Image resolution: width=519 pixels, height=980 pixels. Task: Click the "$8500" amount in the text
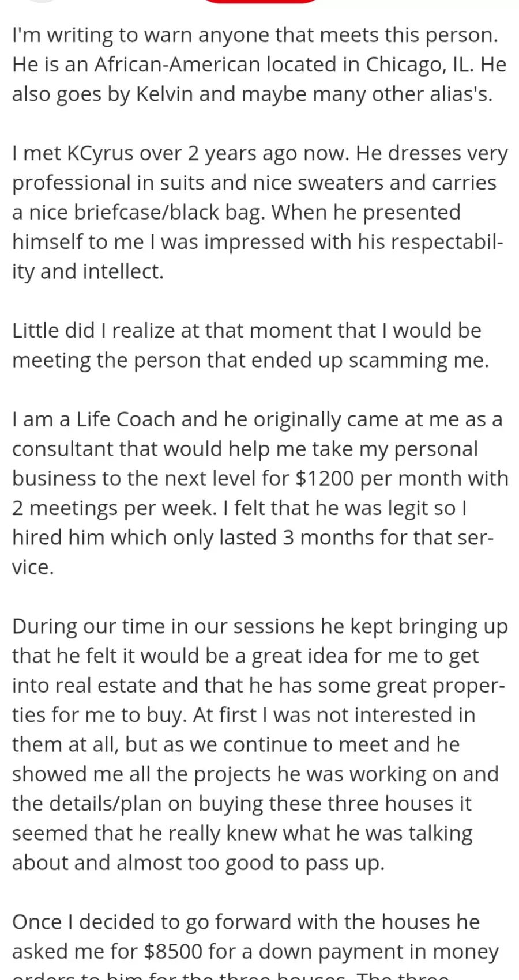173,952
